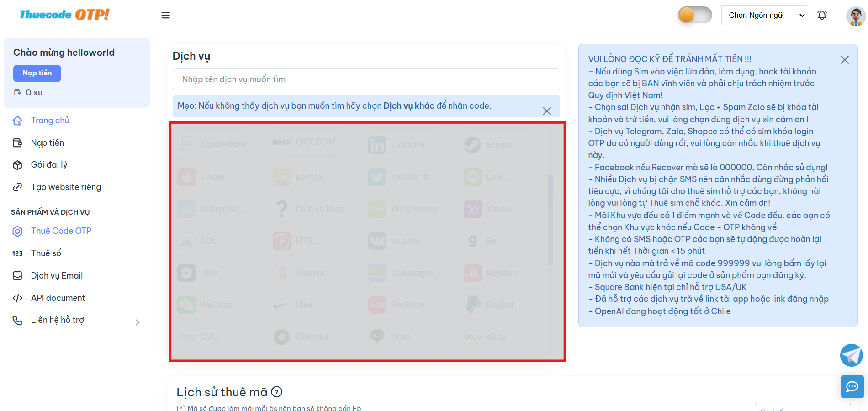Expand Liên hệ hỗ trợ submenu chevron

point(138,322)
